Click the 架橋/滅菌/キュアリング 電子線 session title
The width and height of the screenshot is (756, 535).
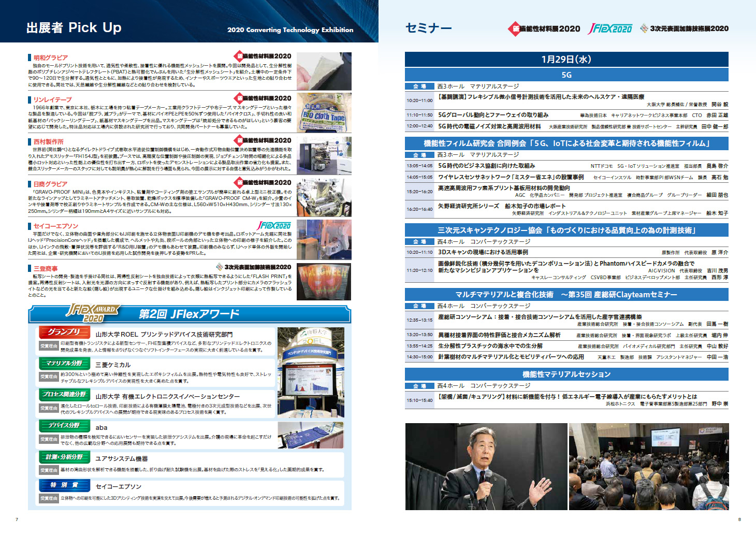[568, 397]
